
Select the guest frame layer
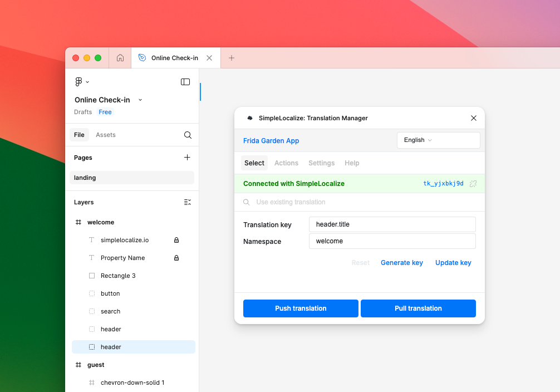pyautogui.click(x=134, y=365)
